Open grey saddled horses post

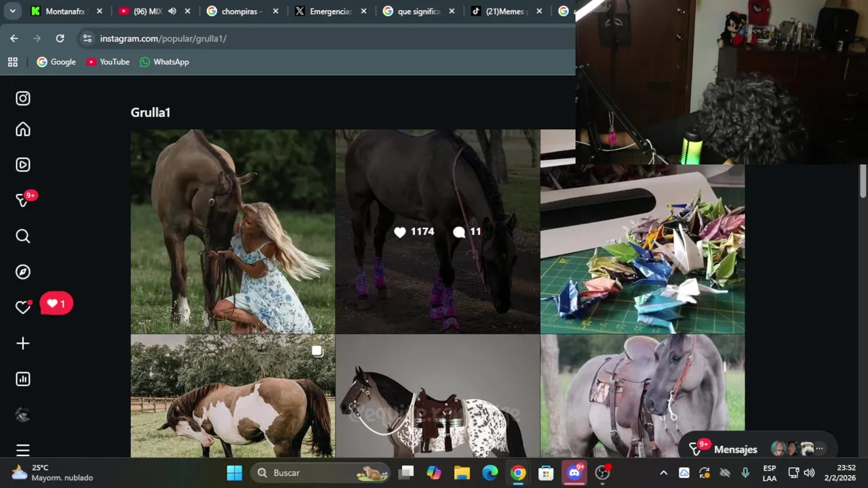(642, 396)
